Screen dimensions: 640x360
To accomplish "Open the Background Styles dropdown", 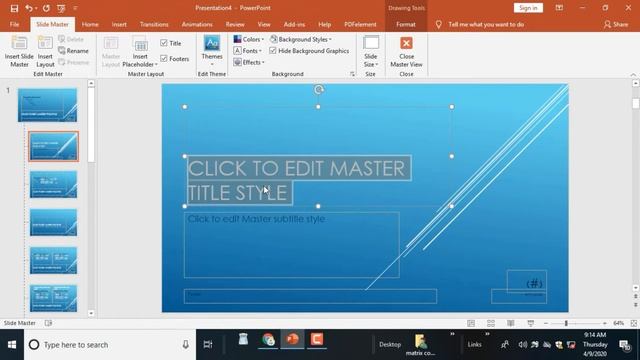I will (x=301, y=39).
